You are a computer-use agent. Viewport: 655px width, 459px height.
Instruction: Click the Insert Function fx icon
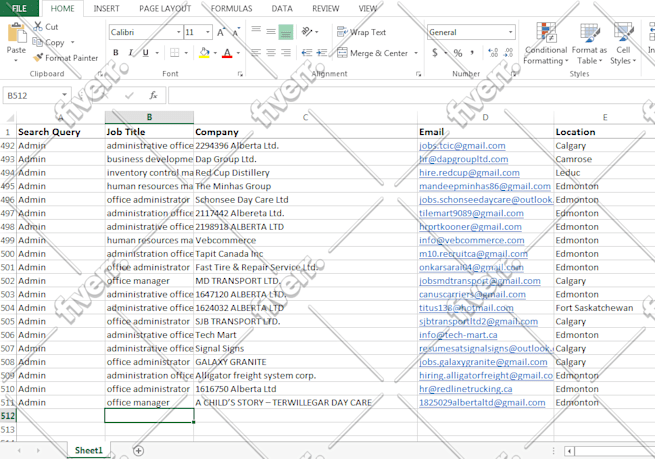pos(153,95)
